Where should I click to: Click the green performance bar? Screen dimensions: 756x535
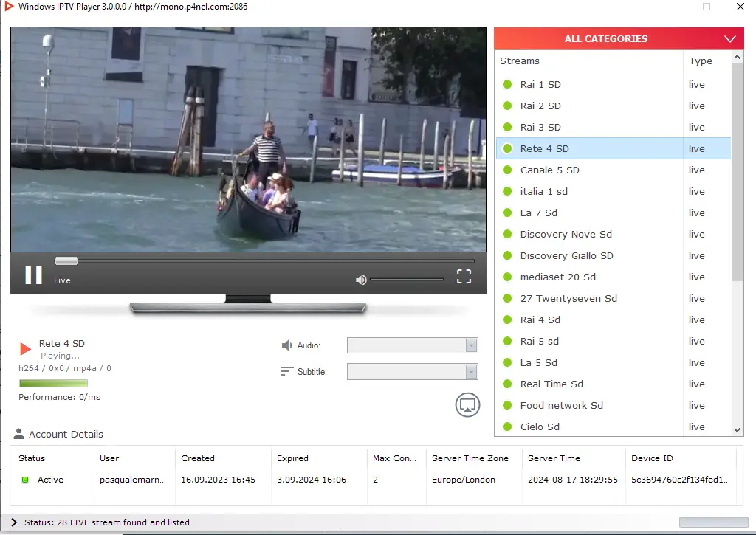point(53,383)
